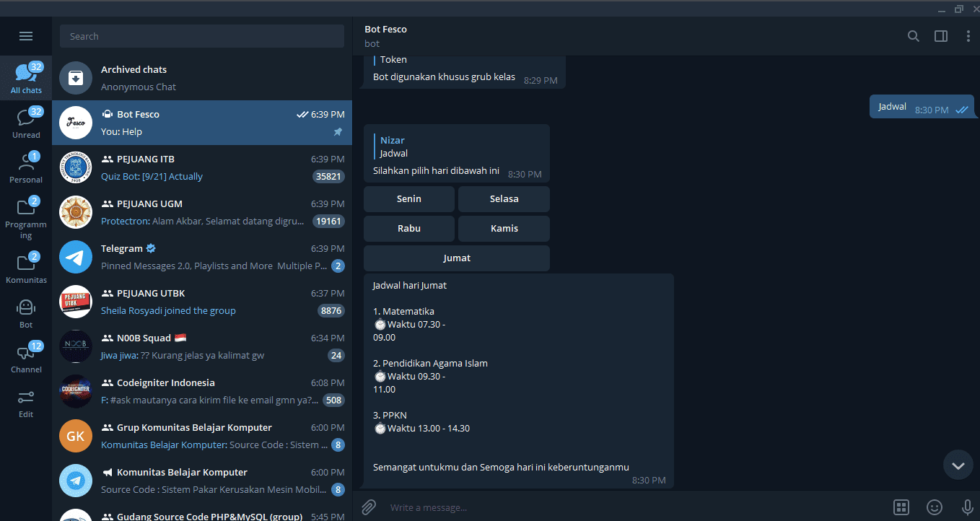This screenshot has height=521, width=980.
Task: Open the Programming folder
Action: pos(26,219)
